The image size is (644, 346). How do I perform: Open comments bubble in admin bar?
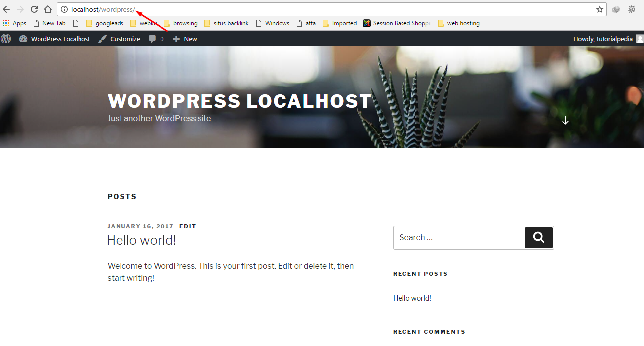tap(156, 39)
